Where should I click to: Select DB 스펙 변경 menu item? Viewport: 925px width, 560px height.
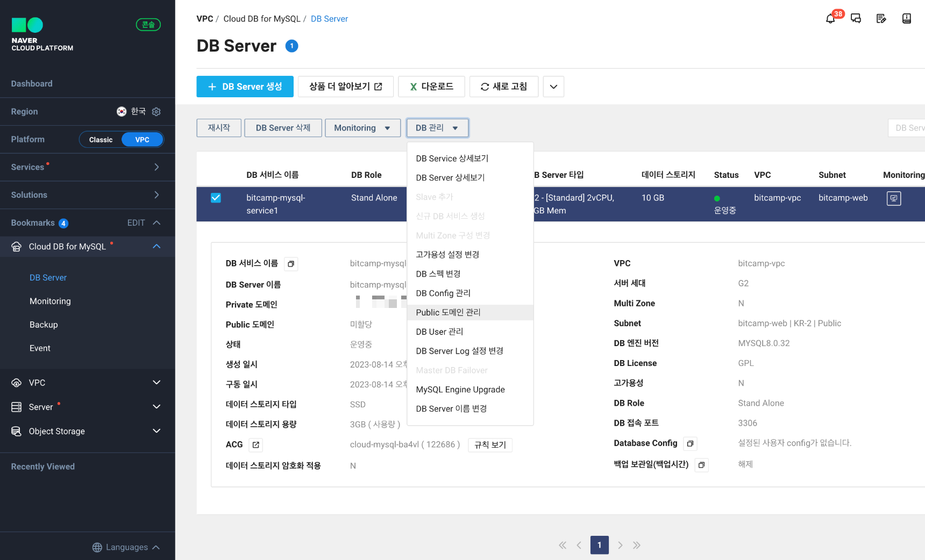[471, 274]
